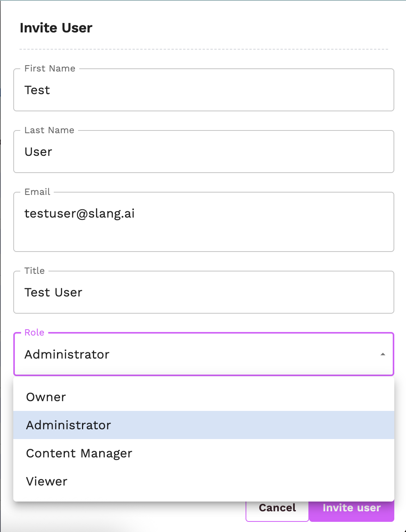Screen dimensions: 406x532
Task: Click into the First Name field
Action: [203, 90]
